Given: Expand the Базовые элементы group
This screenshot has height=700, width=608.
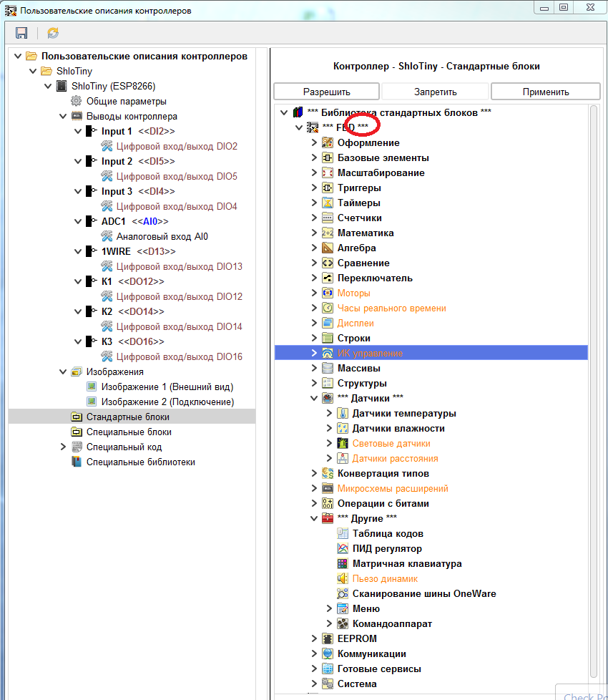Looking at the screenshot, I should coord(314,157).
